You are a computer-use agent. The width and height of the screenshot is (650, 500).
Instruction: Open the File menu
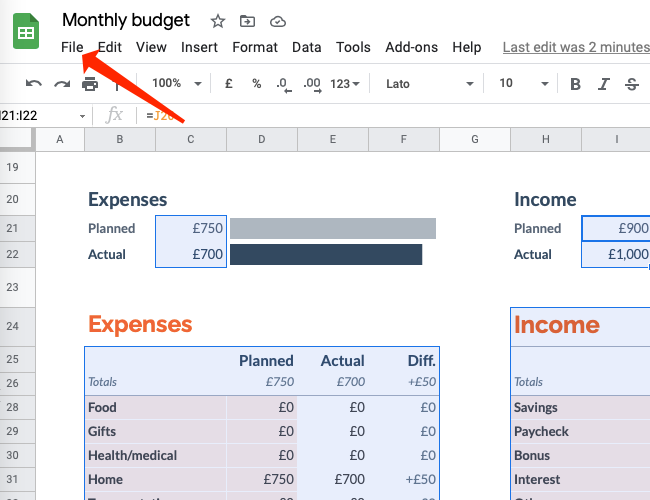coord(72,47)
